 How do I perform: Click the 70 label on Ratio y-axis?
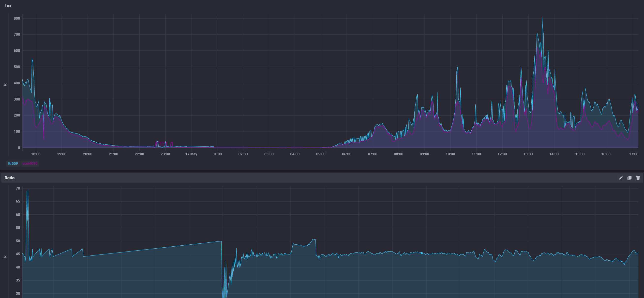(x=18, y=188)
